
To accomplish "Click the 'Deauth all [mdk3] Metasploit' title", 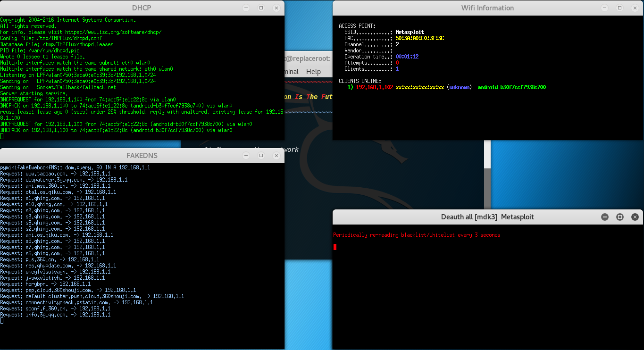I will point(487,217).
